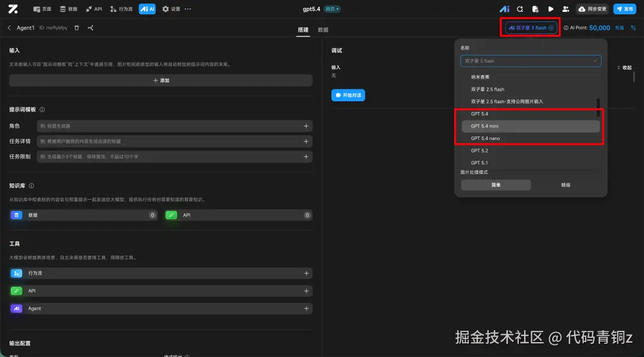Image resolution: width=644 pixels, height=357 pixels.
Task: Click plus icon in the 任务限制 field
Action: click(306, 157)
